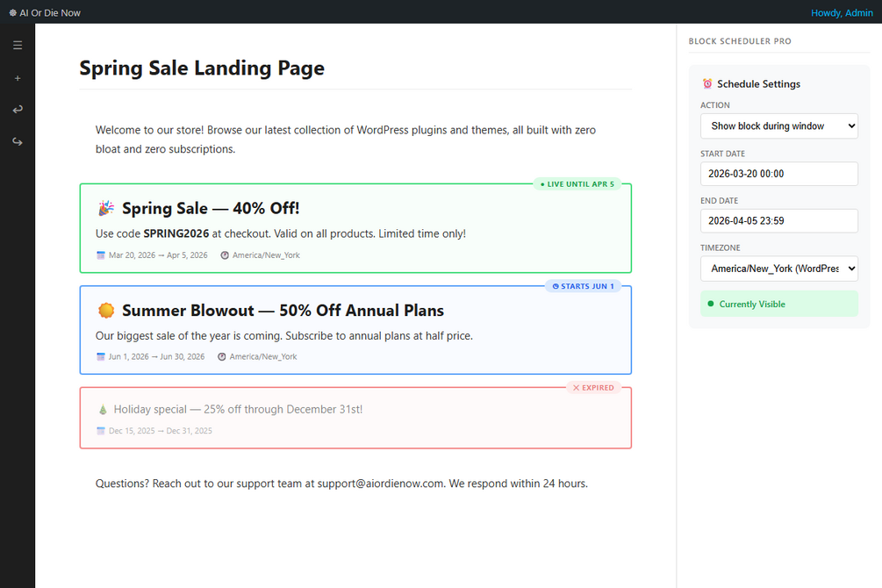Screen dimensions: 882x588
Task: Click the alarm clock icon by Schedule Settings
Action: coord(707,84)
